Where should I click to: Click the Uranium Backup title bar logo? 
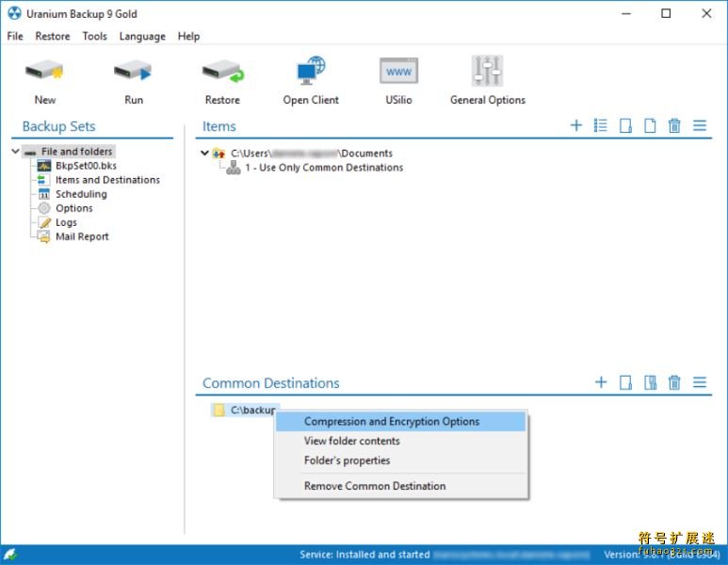(x=14, y=13)
